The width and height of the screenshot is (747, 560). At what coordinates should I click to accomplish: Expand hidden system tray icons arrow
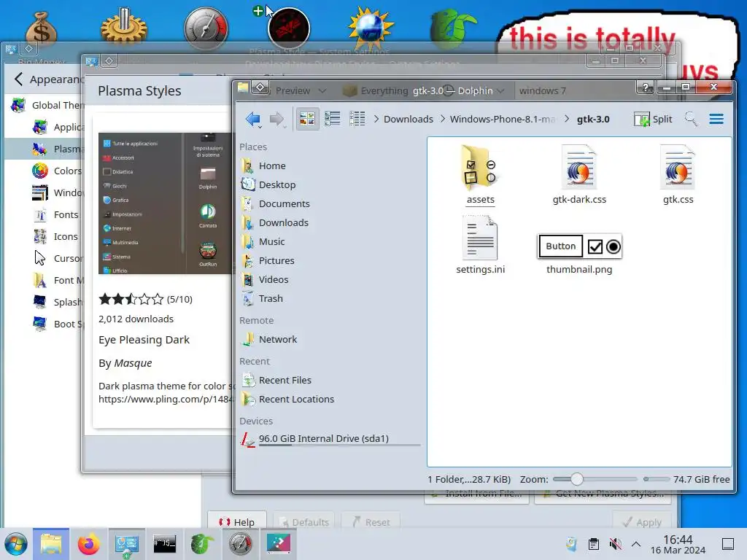(636, 544)
